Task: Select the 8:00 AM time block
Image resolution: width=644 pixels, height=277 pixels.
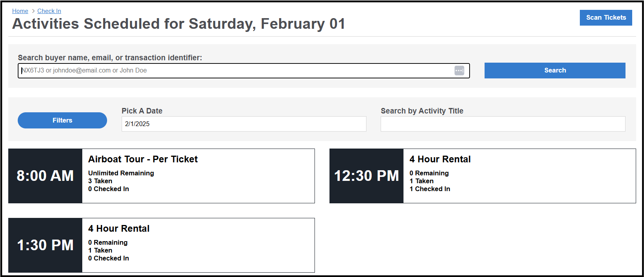Action: [45, 176]
